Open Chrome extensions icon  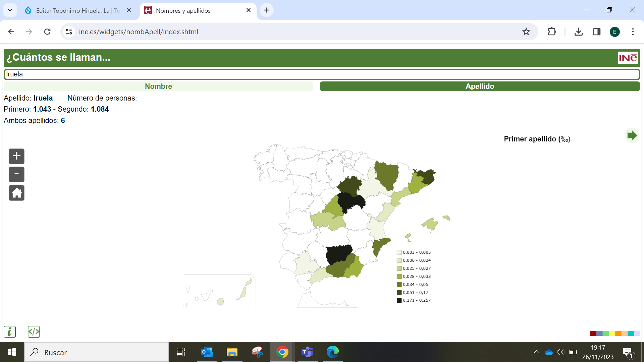[552, 32]
